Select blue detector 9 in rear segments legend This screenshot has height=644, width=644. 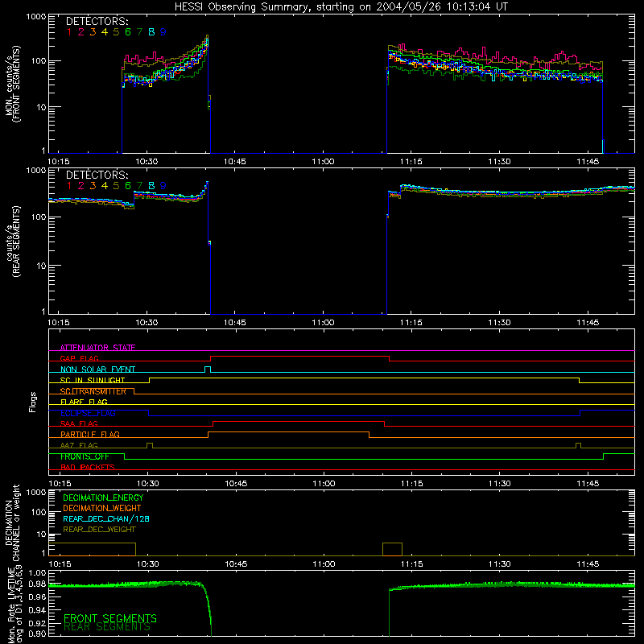pyautogui.click(x=163, y=186)
